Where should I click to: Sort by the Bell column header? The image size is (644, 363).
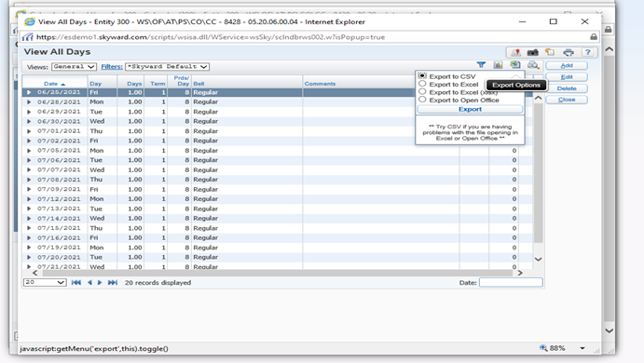click(199, 84)
